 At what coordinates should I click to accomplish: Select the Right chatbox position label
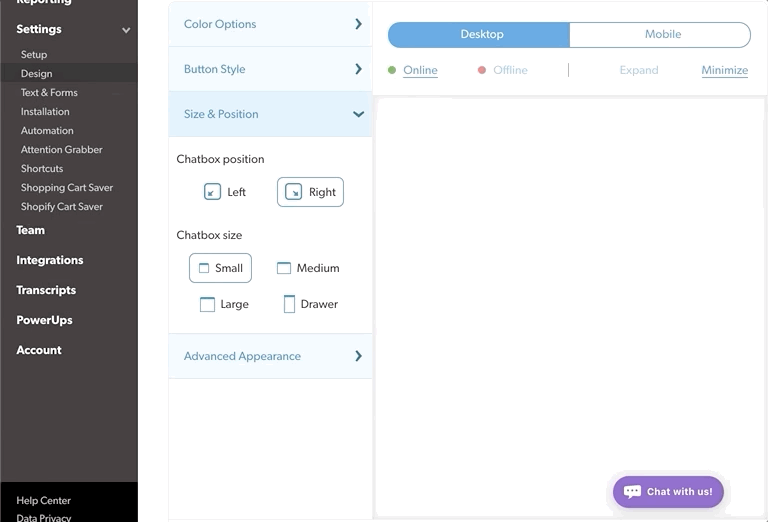322,192
